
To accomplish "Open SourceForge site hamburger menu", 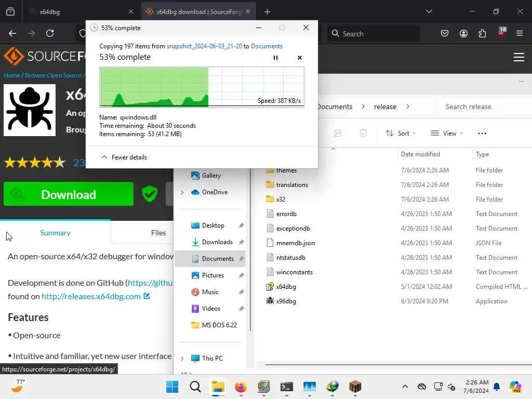I will (519, 57).
